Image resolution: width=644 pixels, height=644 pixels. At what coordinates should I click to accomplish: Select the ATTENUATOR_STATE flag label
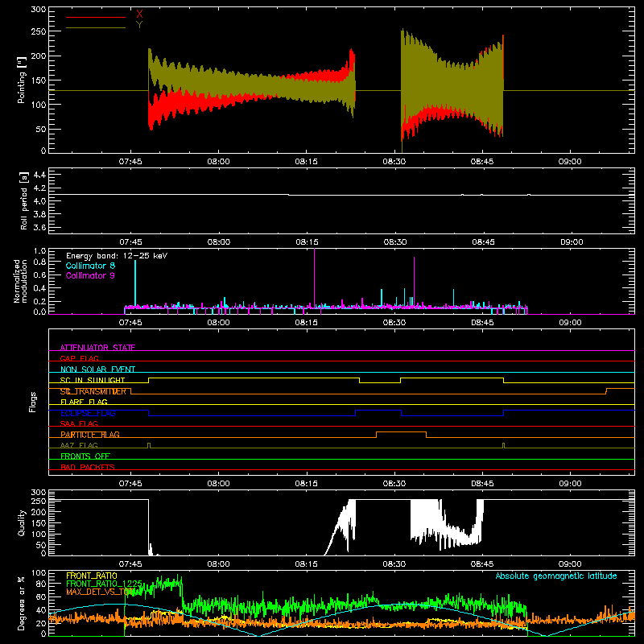pos(97,348)
